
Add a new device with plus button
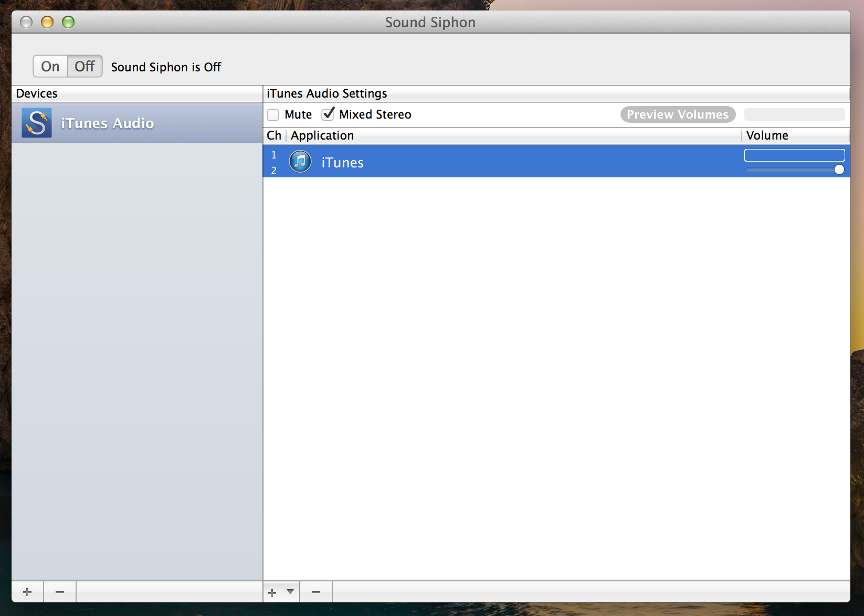[27, 592]
